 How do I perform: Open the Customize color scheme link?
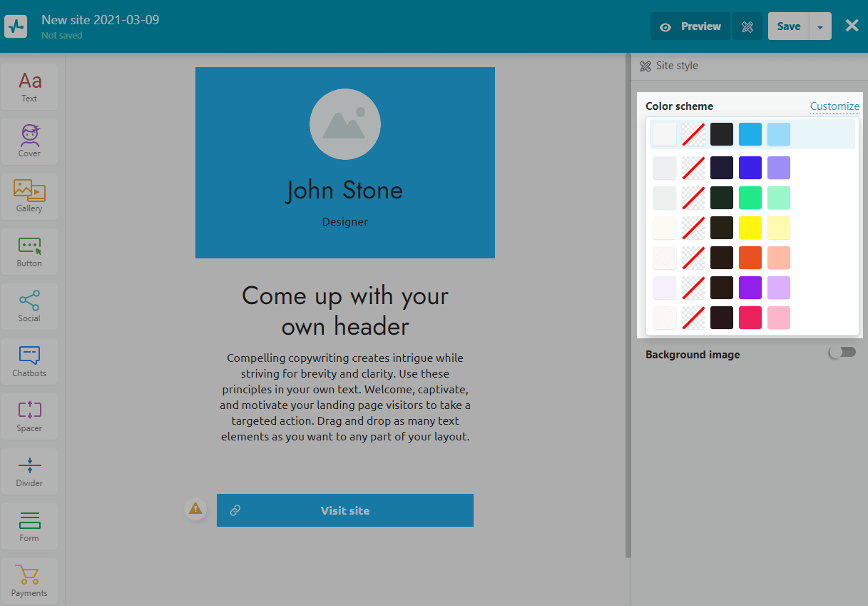[834, 106]
